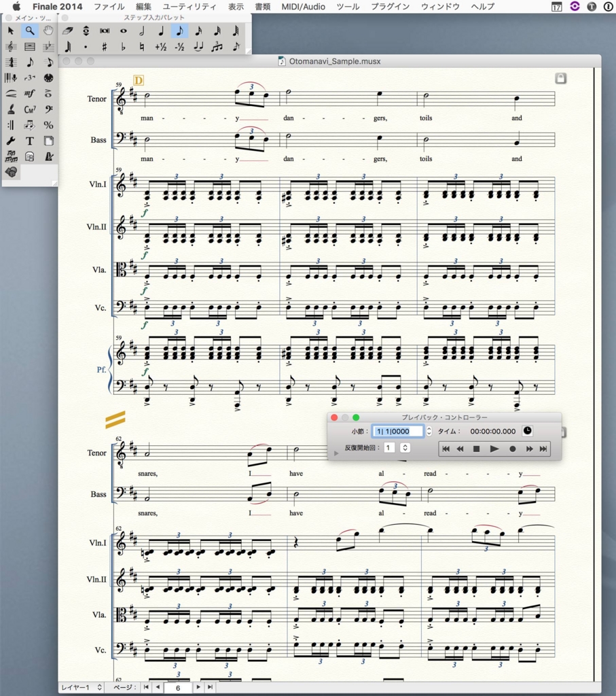
Task: Toggle the tie tool in palette
Action: pyautogui.click(x=198, y=47)
